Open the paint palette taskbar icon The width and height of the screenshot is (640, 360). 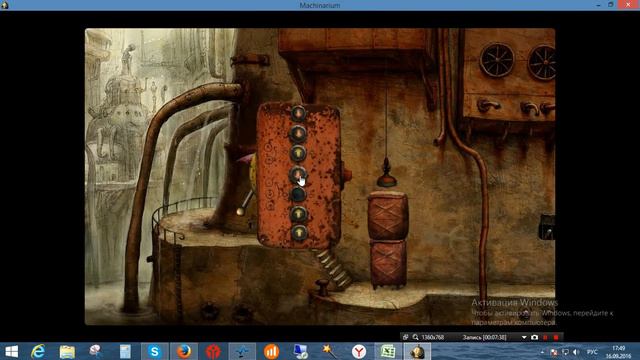(x=96, y=351)
